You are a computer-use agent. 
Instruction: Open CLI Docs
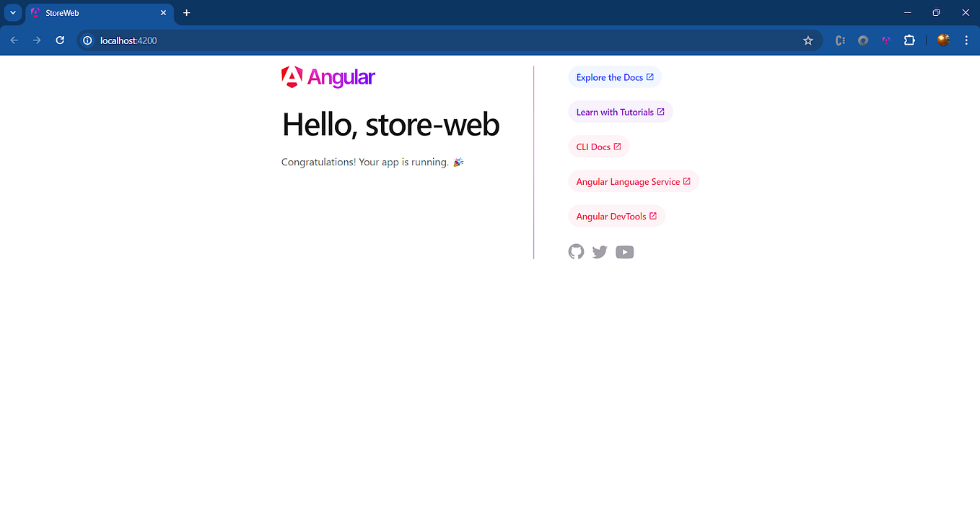[598, 146]
